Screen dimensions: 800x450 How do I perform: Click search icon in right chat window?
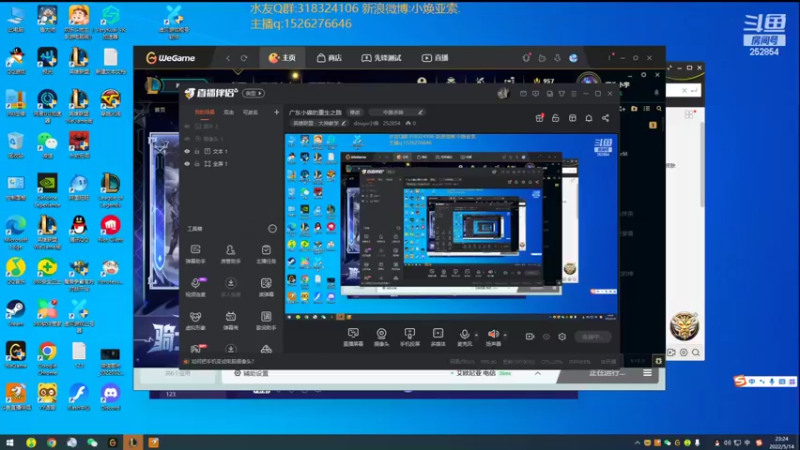tap(696, 353)
